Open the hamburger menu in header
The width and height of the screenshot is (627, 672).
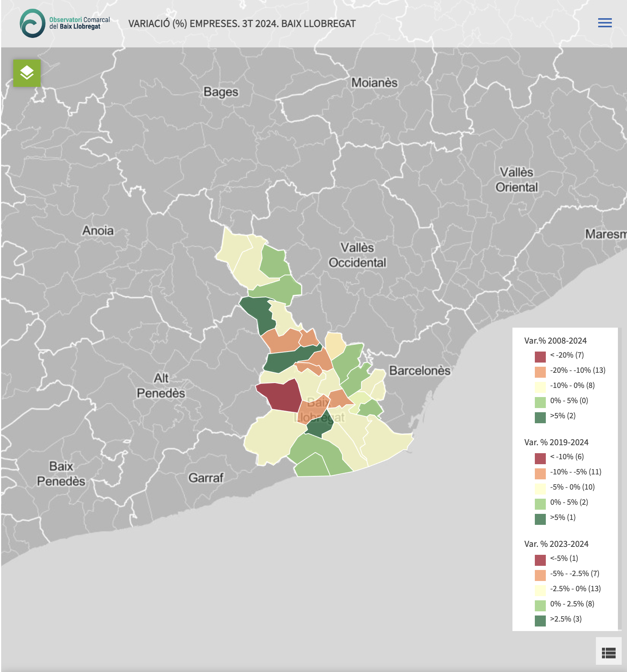coord(605,23)
